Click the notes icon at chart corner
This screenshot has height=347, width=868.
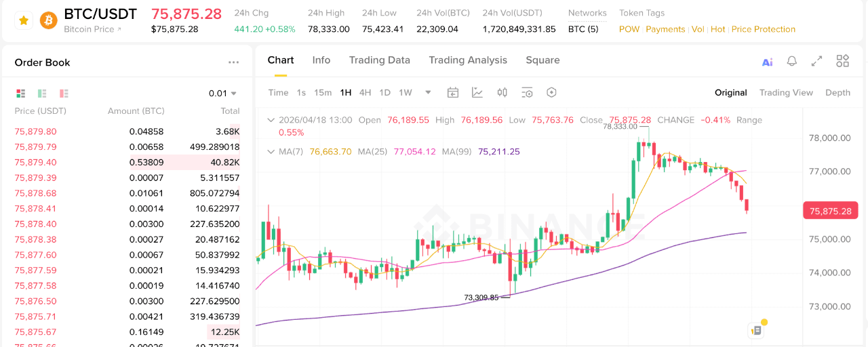pyautogui.click(x=756, y=331)
